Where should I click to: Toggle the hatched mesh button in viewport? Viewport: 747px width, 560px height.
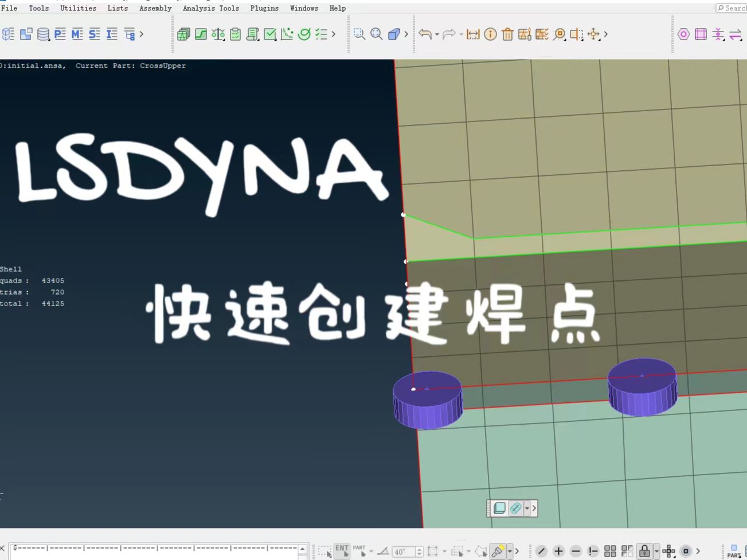[515, 508]
